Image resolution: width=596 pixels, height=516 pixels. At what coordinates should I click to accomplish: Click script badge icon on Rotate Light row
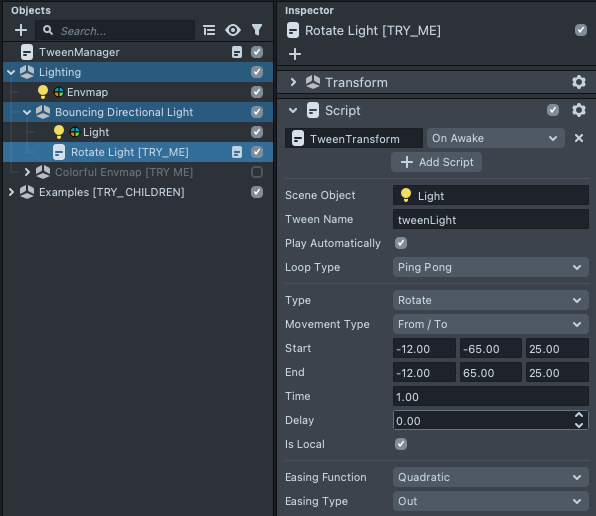[x=237, y=152]
